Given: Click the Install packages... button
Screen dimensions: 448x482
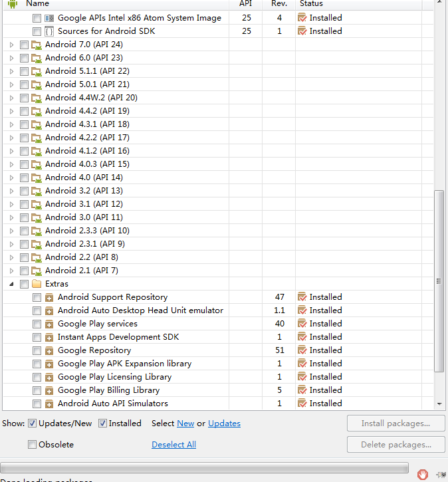Looking at the screenshot, I should pyautogui.click(x=395, y=423).
